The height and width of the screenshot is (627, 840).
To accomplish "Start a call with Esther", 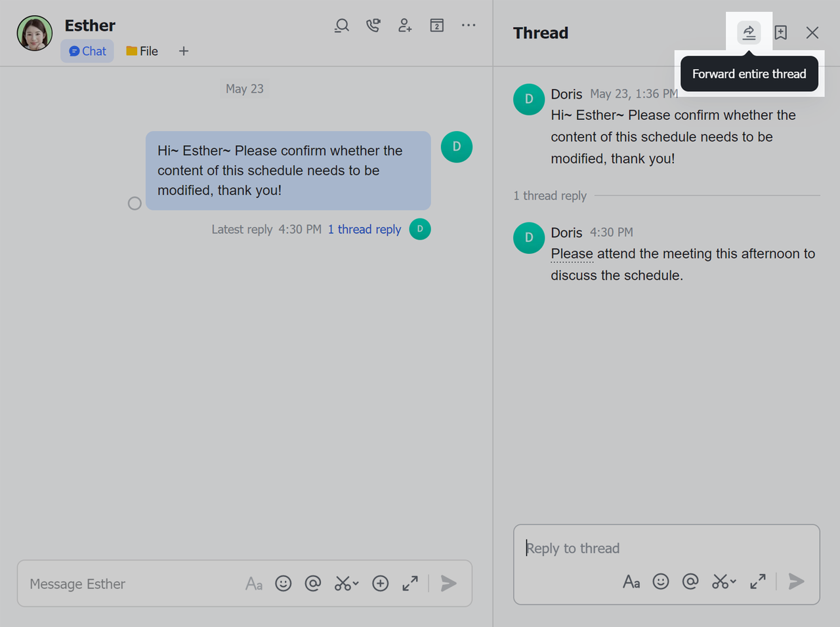I will [373, 26].
